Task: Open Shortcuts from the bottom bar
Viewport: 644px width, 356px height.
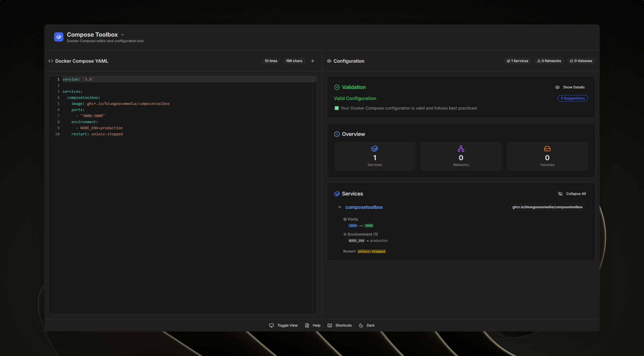Action: pos(339,325)
